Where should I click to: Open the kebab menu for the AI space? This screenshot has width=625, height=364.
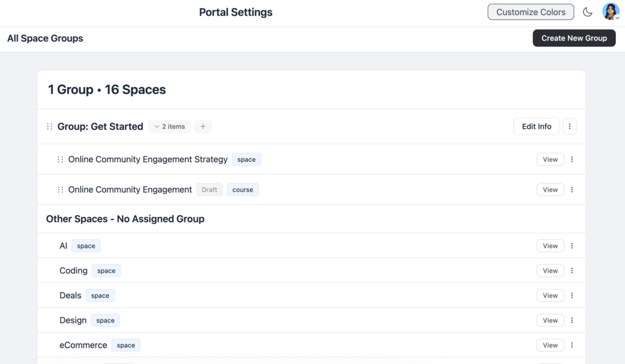point(572,246)
